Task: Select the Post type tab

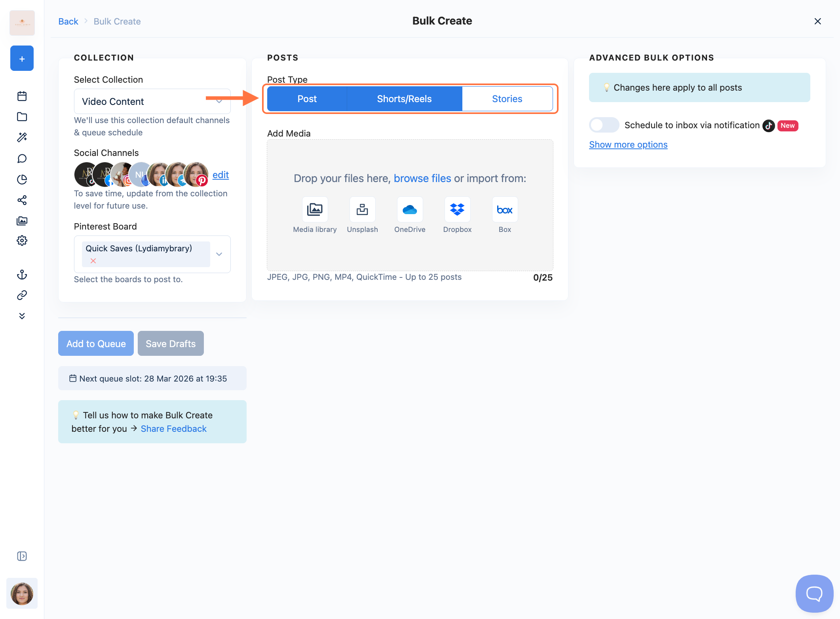Action: tap(307, 99)
